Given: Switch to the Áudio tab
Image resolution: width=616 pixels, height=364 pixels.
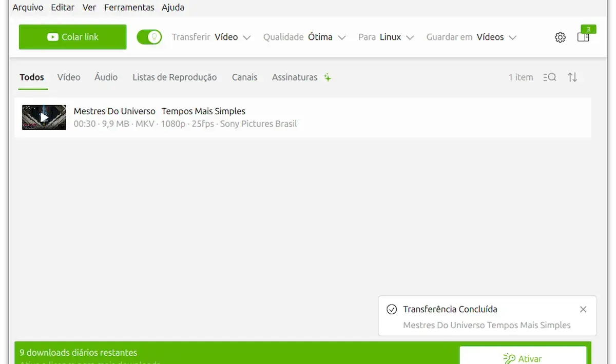Looking at the screenshot, I should (106, 77).
